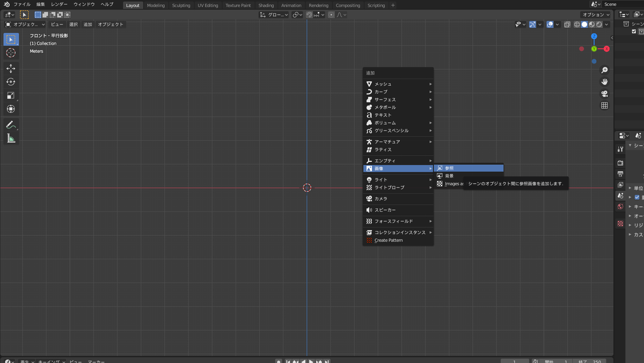Open the Render properties tab
The height and width of the screenshot is (363, 644).
pos(620,163)
